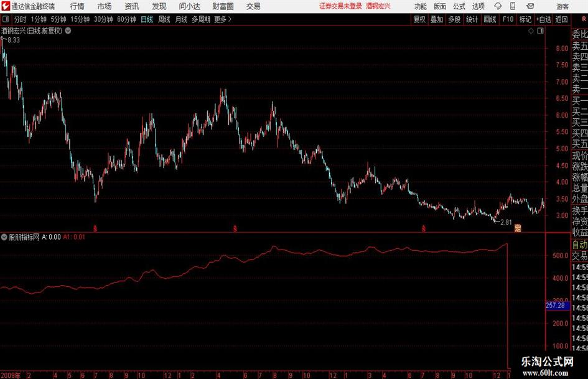Viewport: 588px width, 379px height.
Task: Click the 2009年 label on the time axis
Action: coord(11,375)
